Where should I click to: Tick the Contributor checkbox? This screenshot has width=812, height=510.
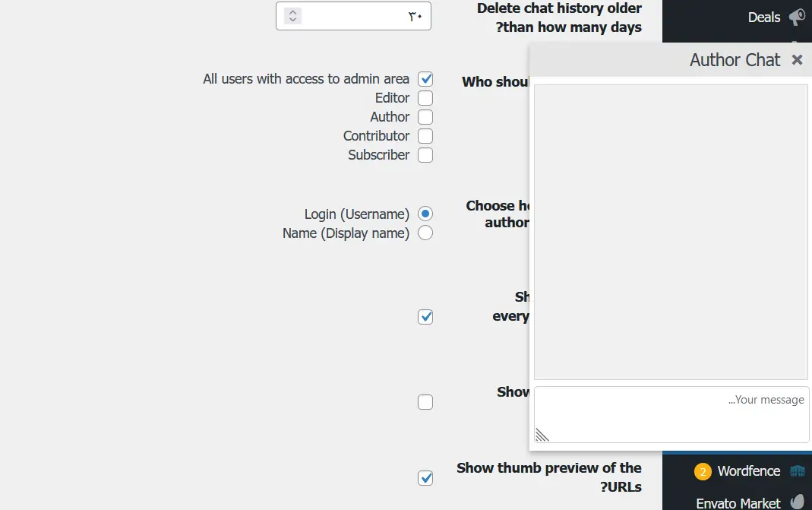point(425,136)
